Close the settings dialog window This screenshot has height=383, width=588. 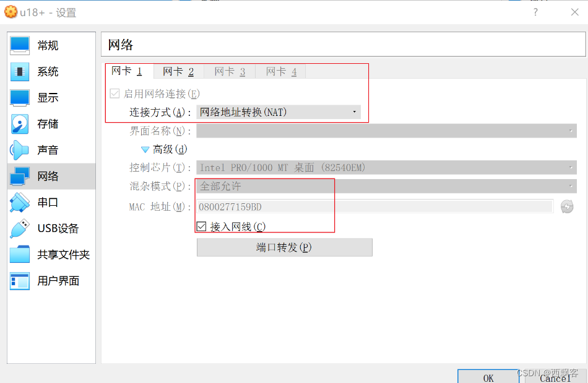coord(575,12)
